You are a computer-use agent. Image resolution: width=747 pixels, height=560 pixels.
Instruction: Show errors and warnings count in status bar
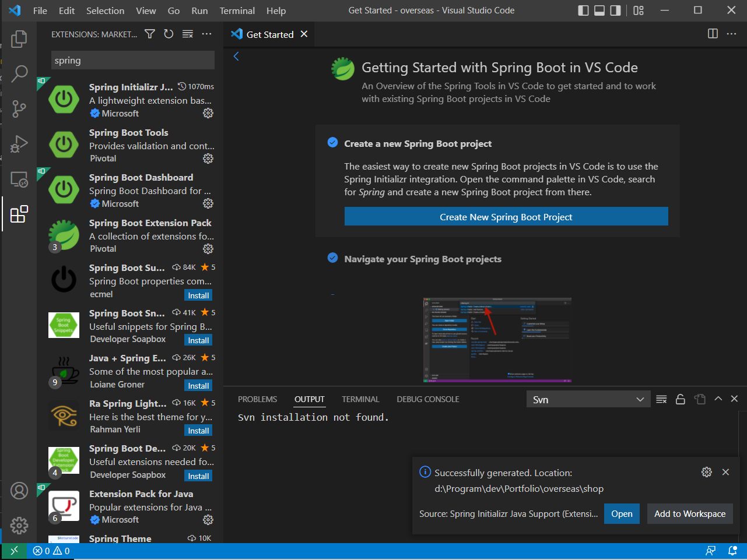point(51,551)
